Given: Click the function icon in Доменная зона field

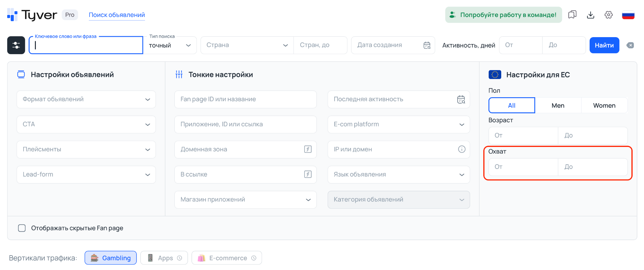Looking at the screenshot, I should pyautogui.click(x=308, y=149).
